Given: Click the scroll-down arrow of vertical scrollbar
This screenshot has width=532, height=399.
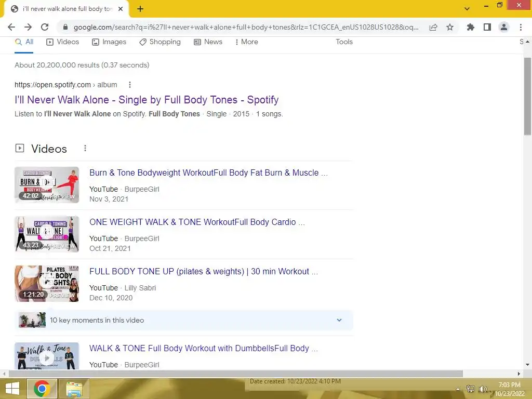Looking at the screenshot, I should pos(527,365).
